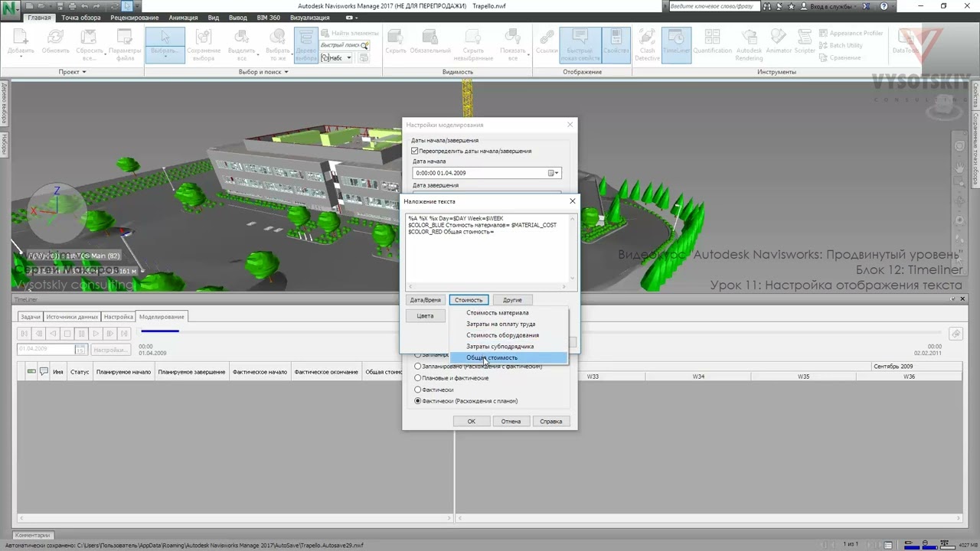Click the Справка help button

(551, 421)
